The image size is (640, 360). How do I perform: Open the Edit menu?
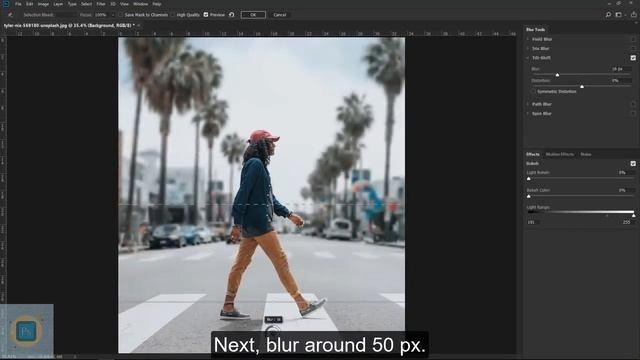pos(30,4)
